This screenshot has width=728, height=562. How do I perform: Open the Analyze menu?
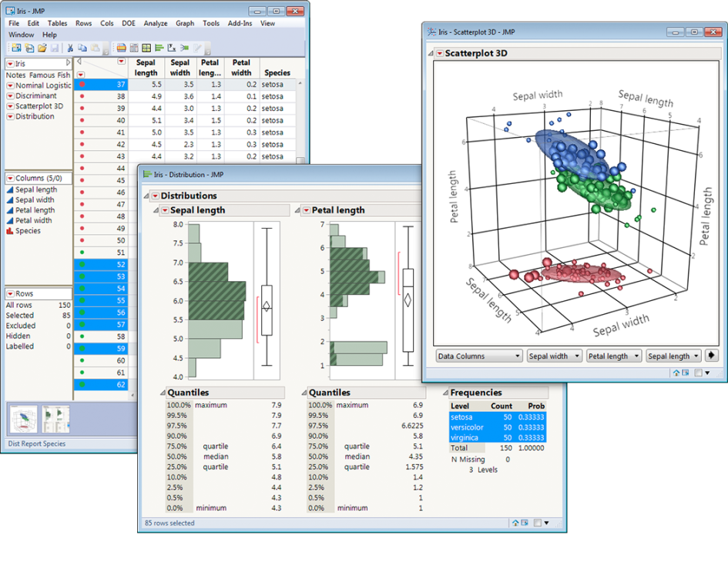click(x=155, y=23)
